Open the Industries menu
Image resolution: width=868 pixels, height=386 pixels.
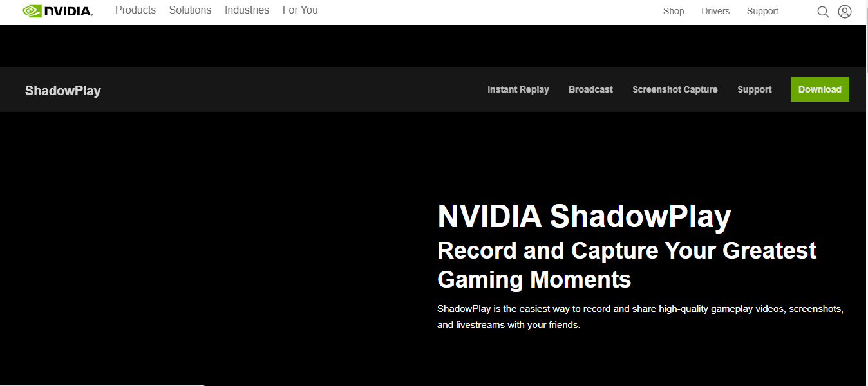pyautogui.click(x=247, y=10)
